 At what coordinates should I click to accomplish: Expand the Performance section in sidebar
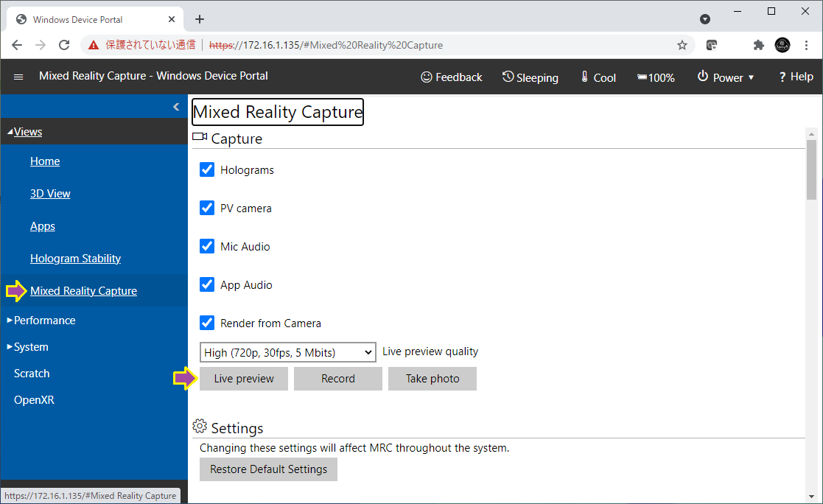pos(44,321)
